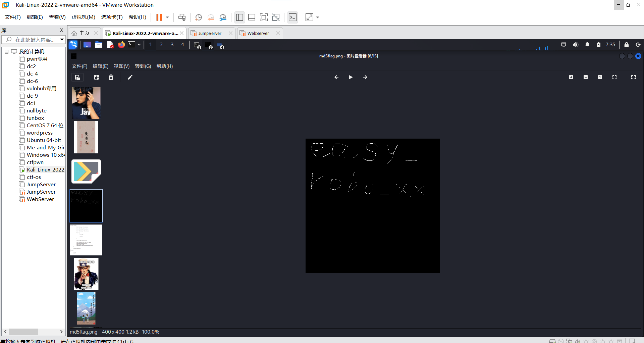Open VMware 虚拟机(M) menu
The image size is (644, 343).
tap(84, 17)
